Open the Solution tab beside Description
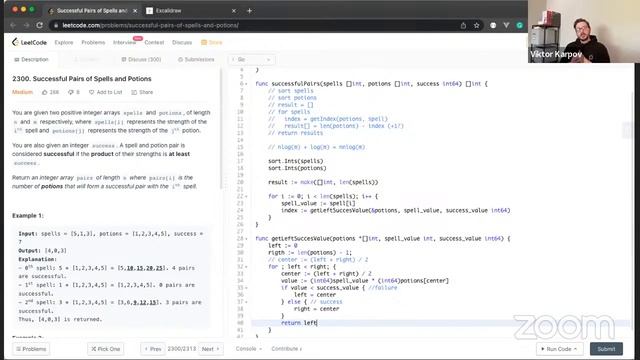Screen dimensions: 640x360 coord(87,60)
